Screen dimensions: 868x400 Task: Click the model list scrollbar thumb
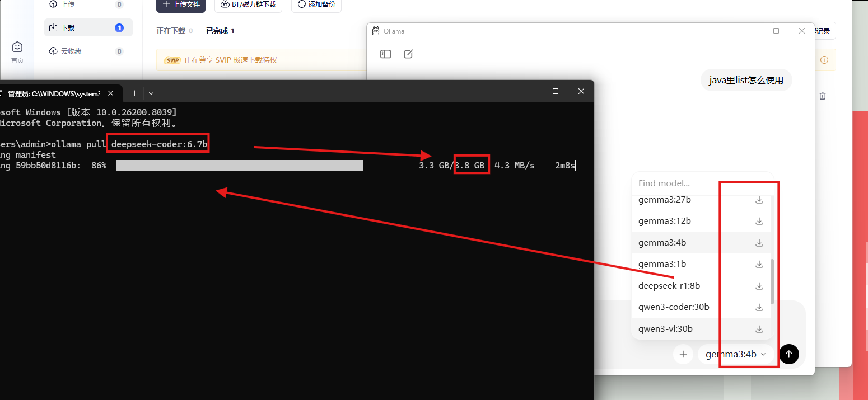772,281
